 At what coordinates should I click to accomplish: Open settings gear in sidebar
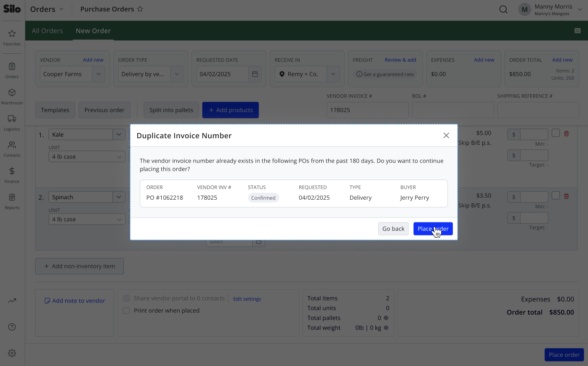[x=12, y=353]
